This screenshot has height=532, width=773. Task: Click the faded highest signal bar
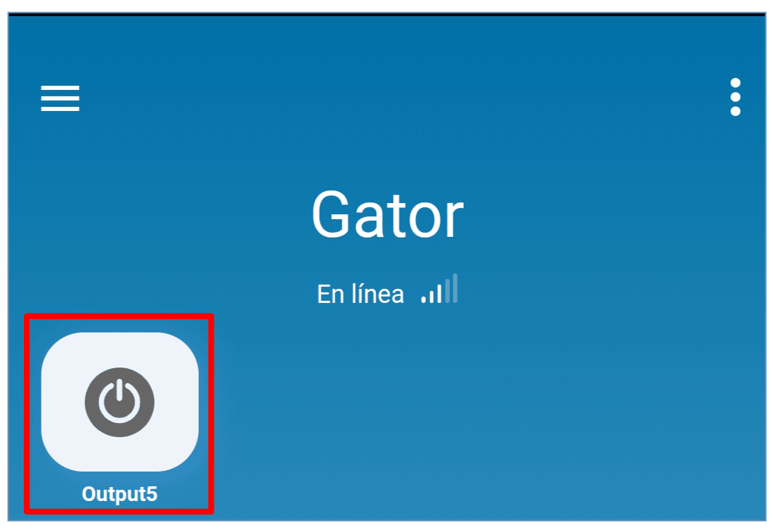(x=455, y=288)
